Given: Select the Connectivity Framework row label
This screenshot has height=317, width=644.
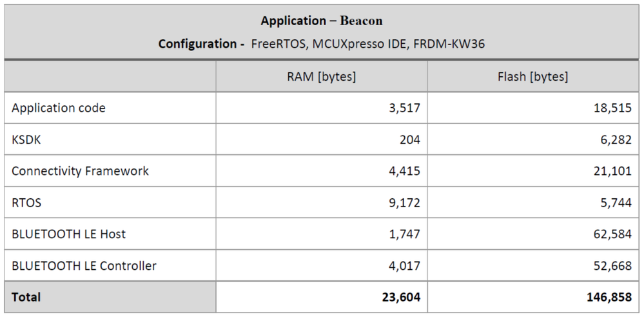Looking at the screenshot, I should (80, 171).
